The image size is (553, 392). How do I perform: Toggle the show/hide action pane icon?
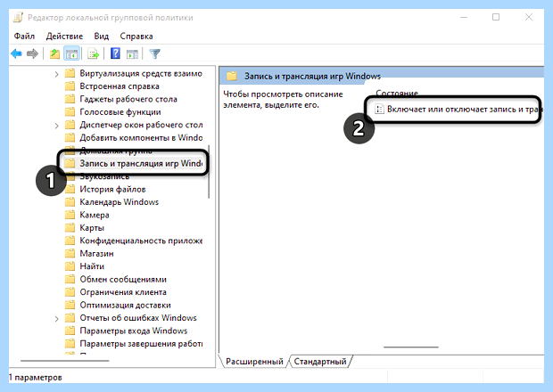[x=132, y=53]
